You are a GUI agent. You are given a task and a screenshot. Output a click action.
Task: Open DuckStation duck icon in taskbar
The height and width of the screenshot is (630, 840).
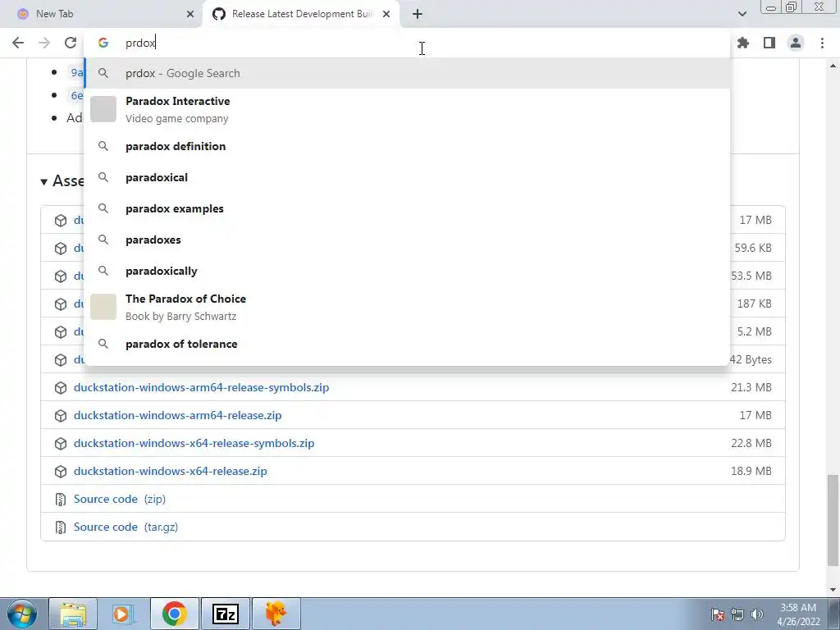[276, 614]
